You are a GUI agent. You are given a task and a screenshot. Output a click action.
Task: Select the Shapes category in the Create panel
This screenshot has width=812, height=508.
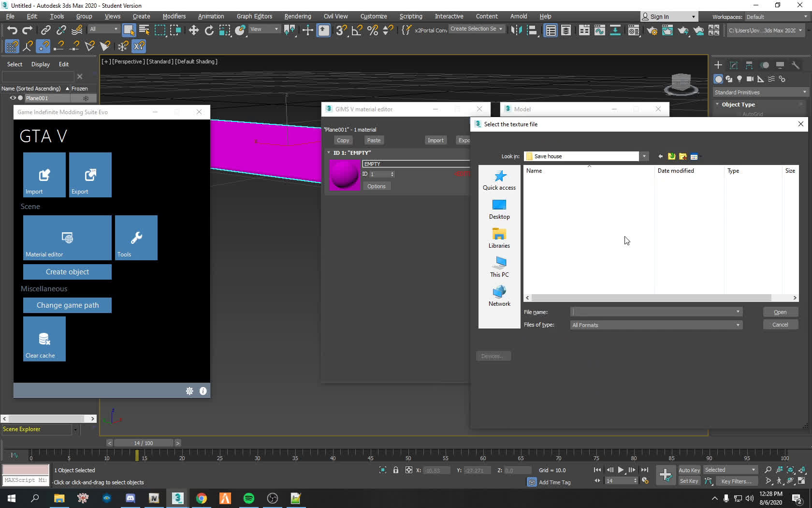click(x=729, y=79)
